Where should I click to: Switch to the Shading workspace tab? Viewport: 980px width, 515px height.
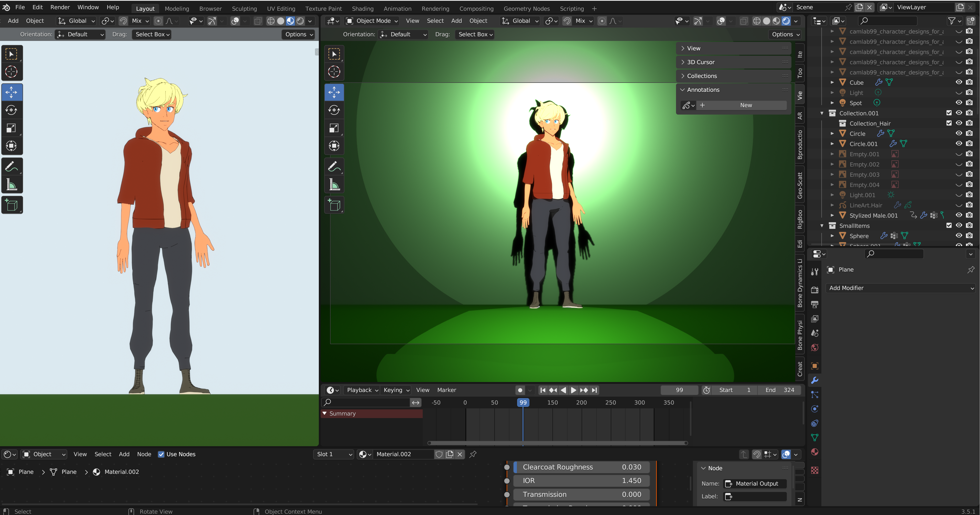pyautogui.click(x=362, y=8)
